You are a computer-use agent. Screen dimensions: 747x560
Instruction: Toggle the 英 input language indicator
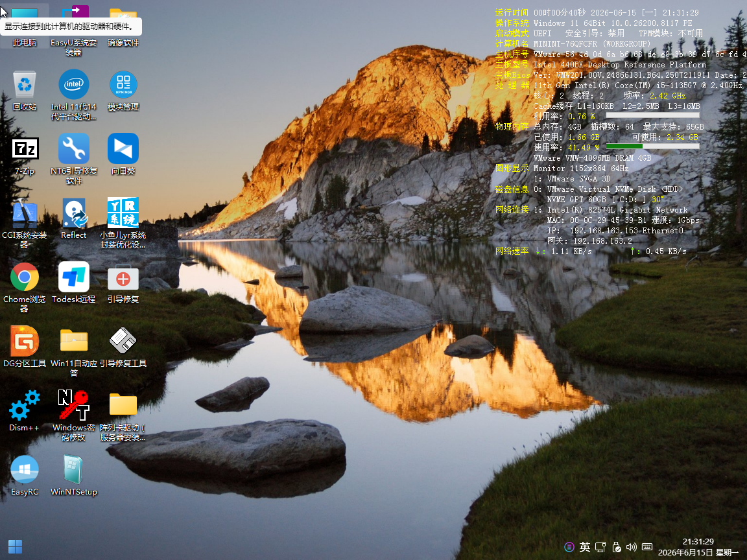coord(585,547)
